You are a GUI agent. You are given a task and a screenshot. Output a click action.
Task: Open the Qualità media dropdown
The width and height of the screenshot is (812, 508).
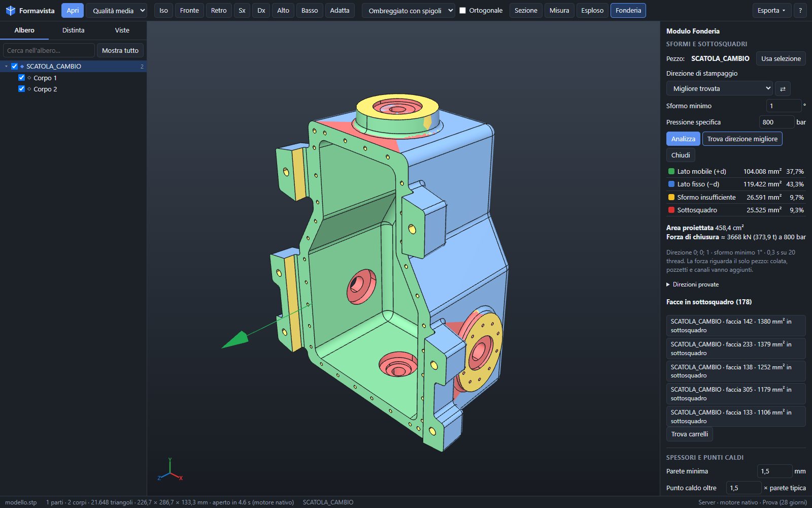point(117,10)
